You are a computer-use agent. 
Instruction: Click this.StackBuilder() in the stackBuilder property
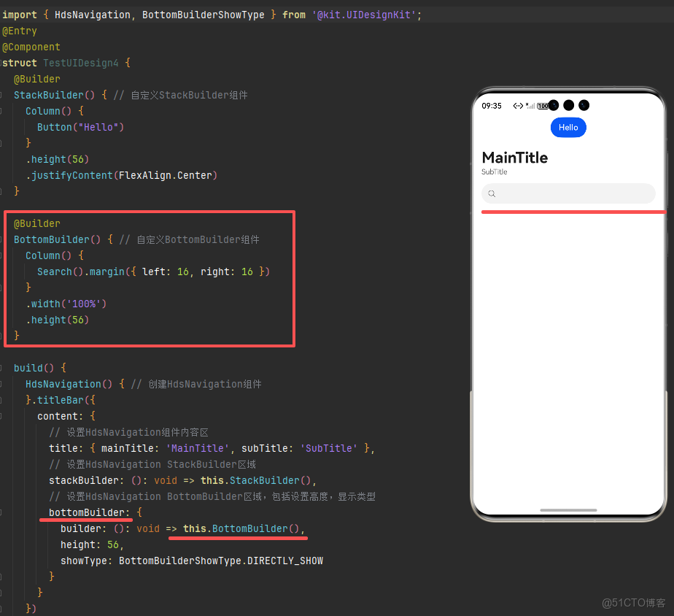tap(256, 480)
